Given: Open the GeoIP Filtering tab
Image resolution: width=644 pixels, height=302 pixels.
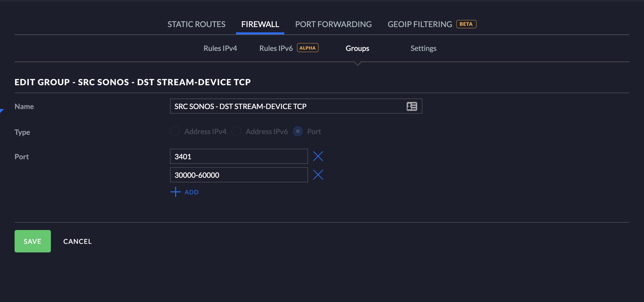Looking at the screenshot, I should point(420,24).
